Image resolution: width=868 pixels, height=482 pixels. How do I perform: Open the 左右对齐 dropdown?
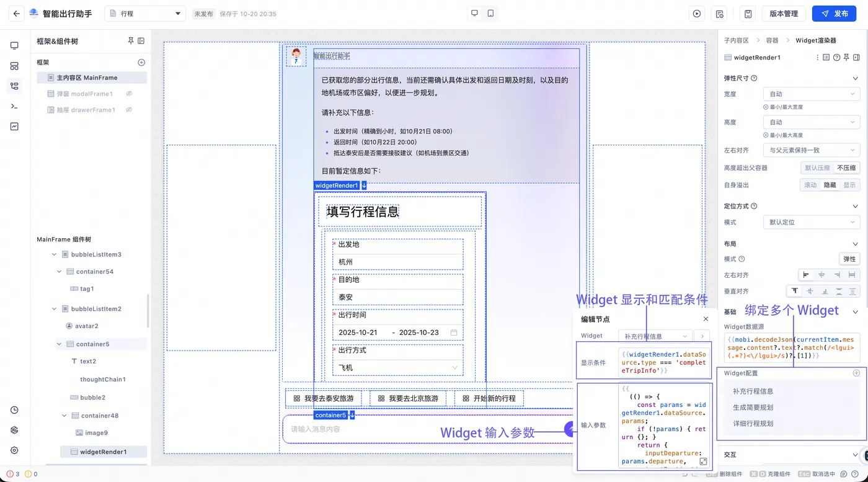click(812, 150)
